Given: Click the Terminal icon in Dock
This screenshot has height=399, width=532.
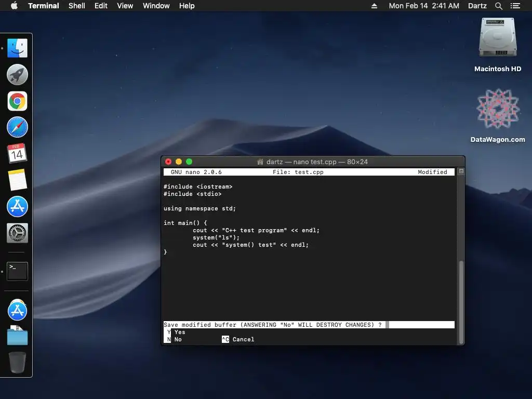Looking at the screenshot, I should tap(17, 271).
